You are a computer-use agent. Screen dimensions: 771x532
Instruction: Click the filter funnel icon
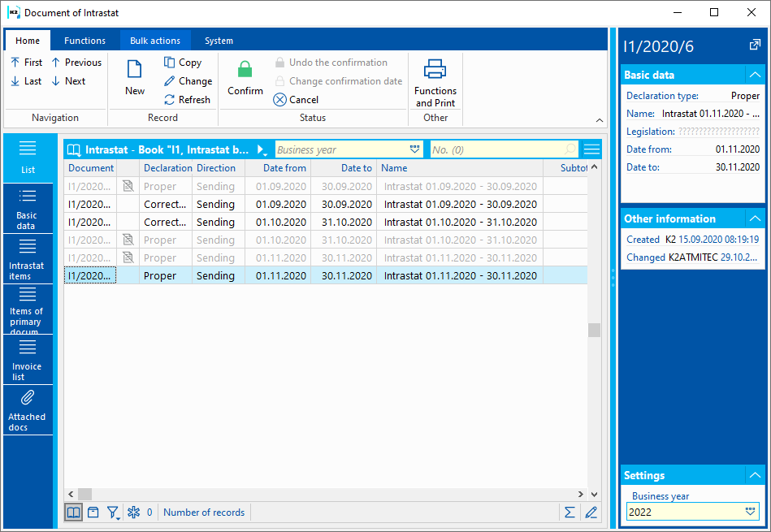click(x=113, y=513)
